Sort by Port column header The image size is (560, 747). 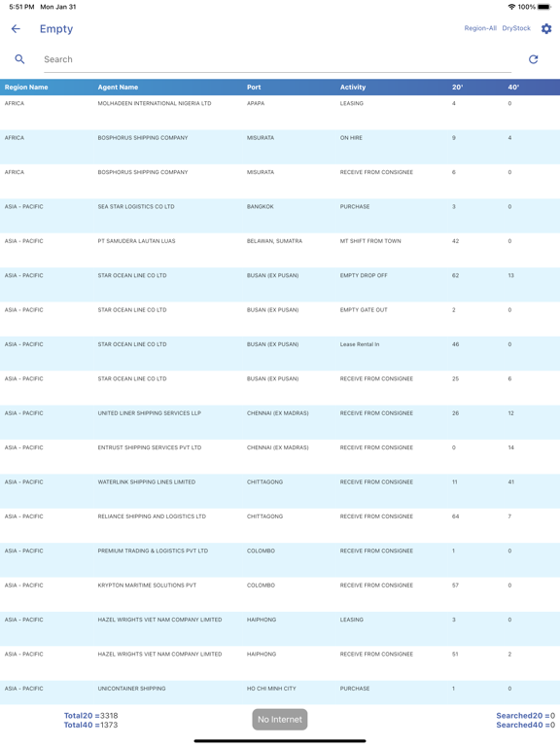254,88
